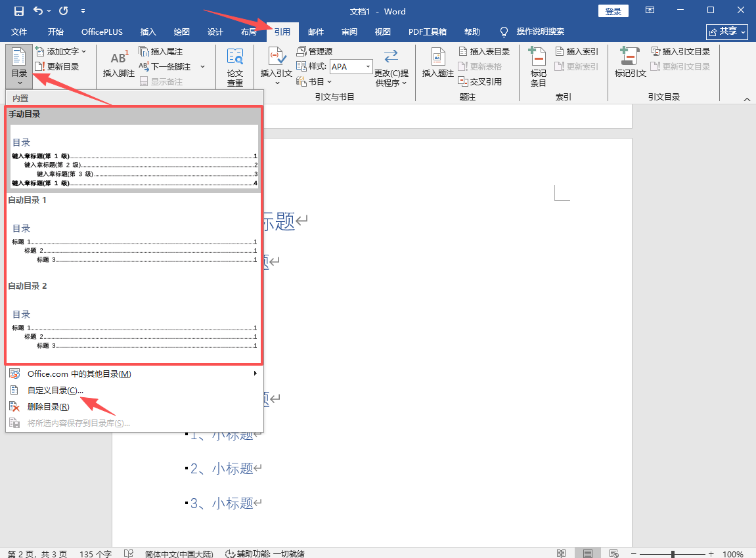Switch to the 设计 tab
Viewport: 756px width, 558px height.
click(215, 32)
